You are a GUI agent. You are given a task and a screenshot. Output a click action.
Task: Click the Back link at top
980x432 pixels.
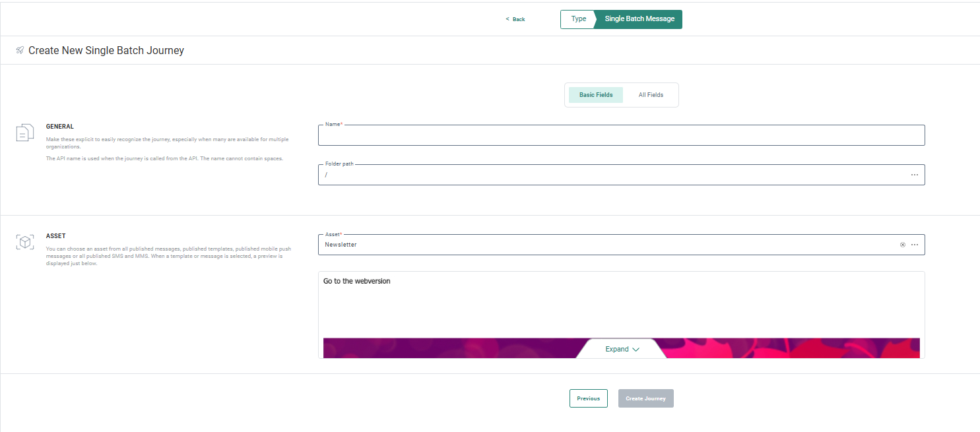click(515, 19)
